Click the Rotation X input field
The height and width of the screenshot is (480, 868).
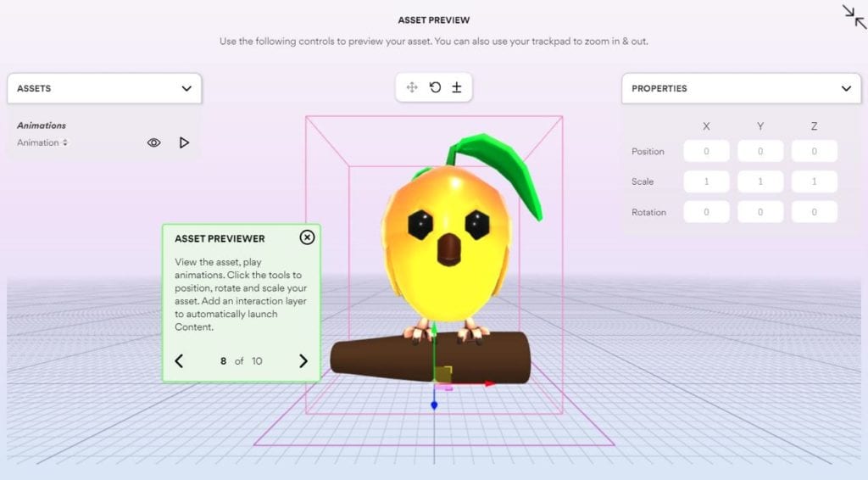pos(706,212)
